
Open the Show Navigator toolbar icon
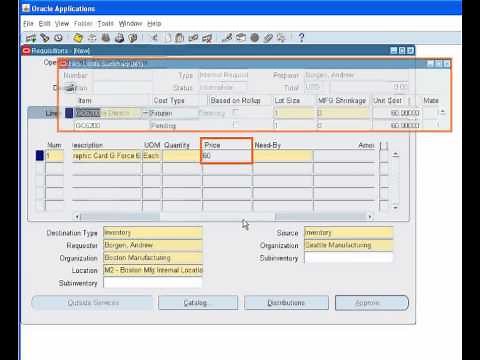click(59, 38)
